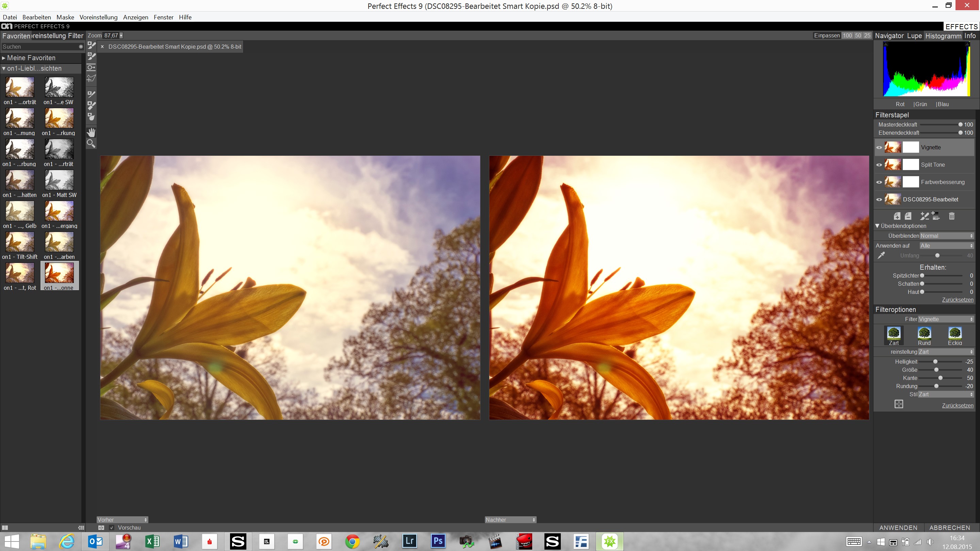Click Zurücksetzen under Filteroptionen
The image size is (980, 551).
[957, 405]
